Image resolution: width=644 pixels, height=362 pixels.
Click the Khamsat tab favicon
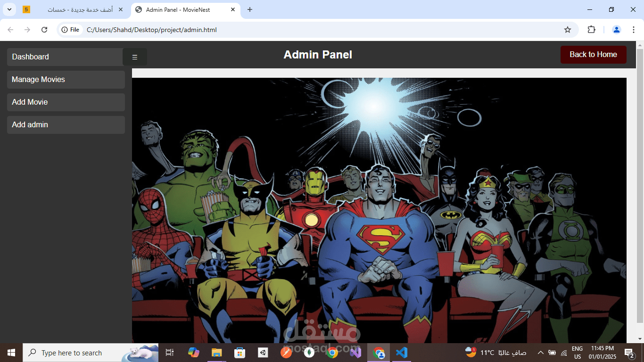(x=26, y=9)
